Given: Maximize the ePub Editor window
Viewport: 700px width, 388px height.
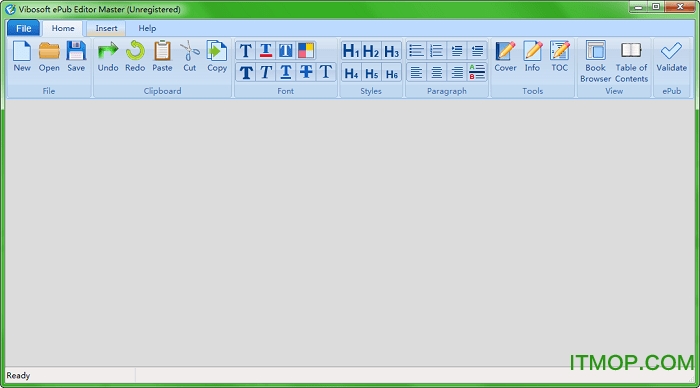Looking at the screenshot, I should pyautogui.click(x=656, y=7).
